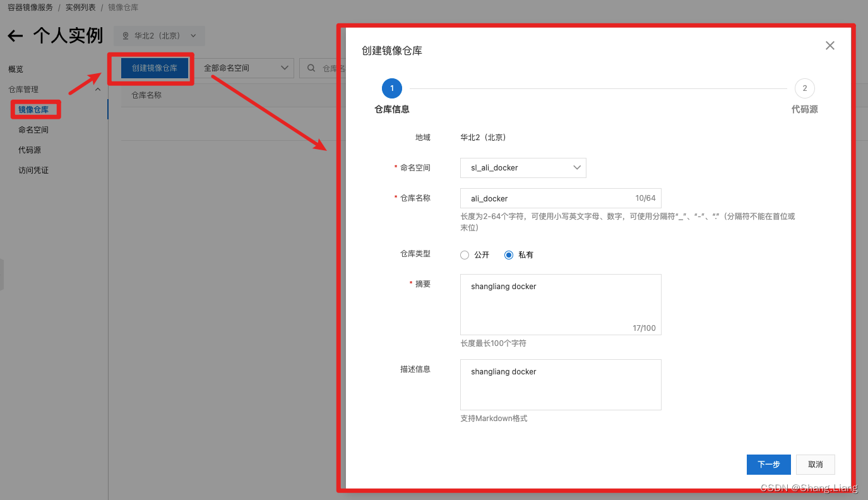Collapse the 仓库管理 sidebar section
This screenshot has height=500, width=868.
pyautogui.click(x=98, y=89)
